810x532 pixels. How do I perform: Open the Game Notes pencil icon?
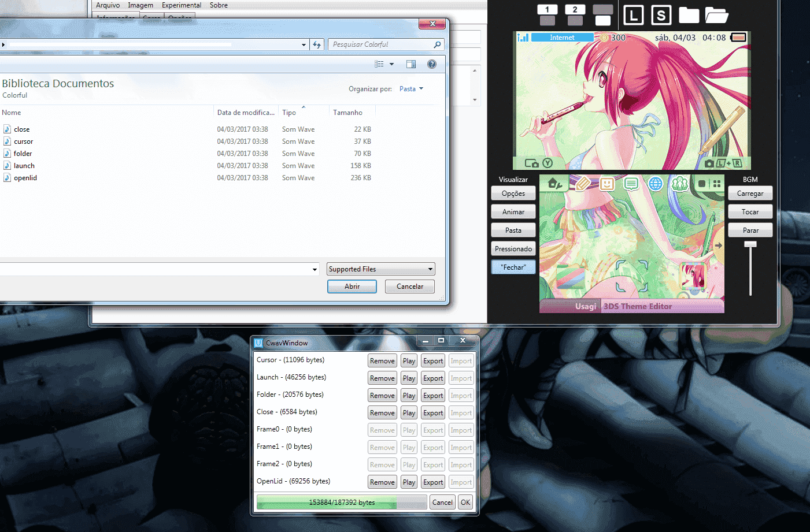pos(583,184)
